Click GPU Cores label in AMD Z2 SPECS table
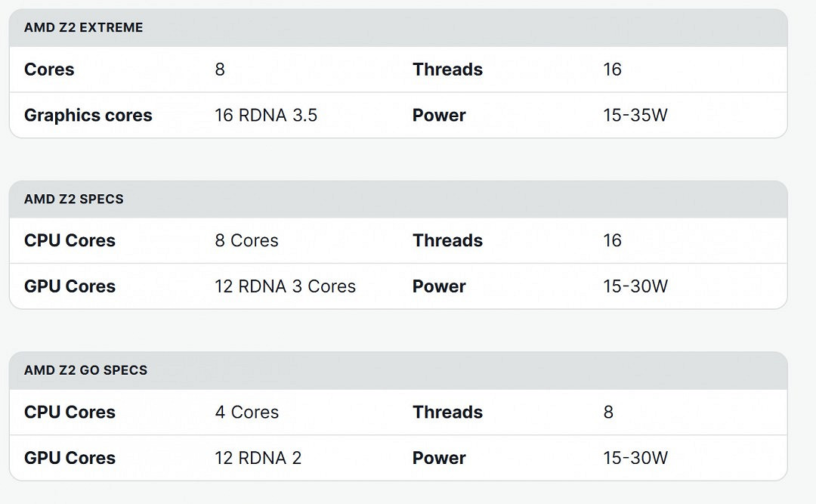 point(70,286)
